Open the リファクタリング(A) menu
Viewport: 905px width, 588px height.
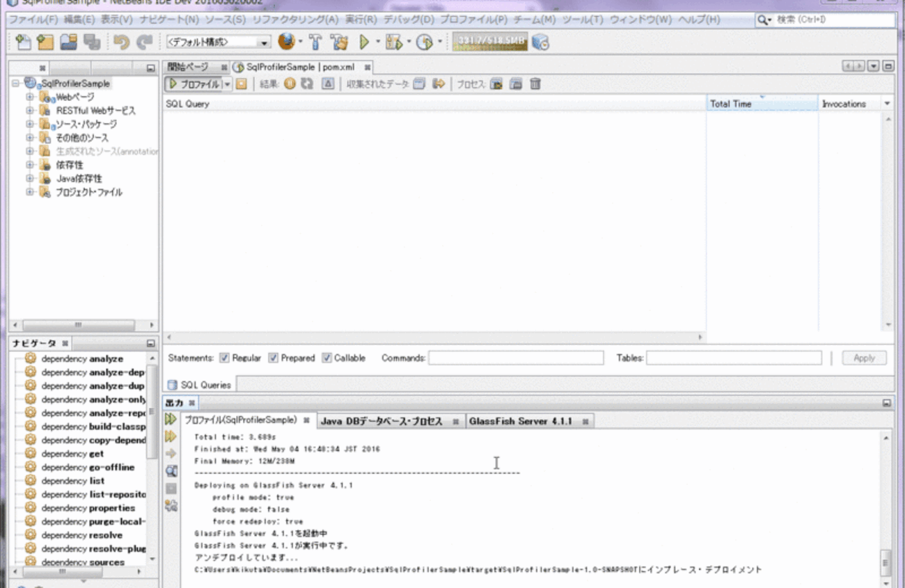pos(295,20)
